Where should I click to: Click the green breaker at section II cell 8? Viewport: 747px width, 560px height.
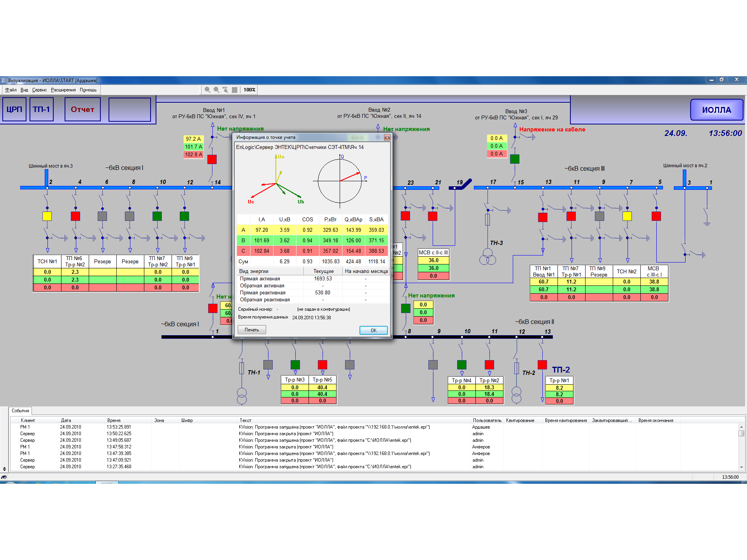[x=405, y=308]
